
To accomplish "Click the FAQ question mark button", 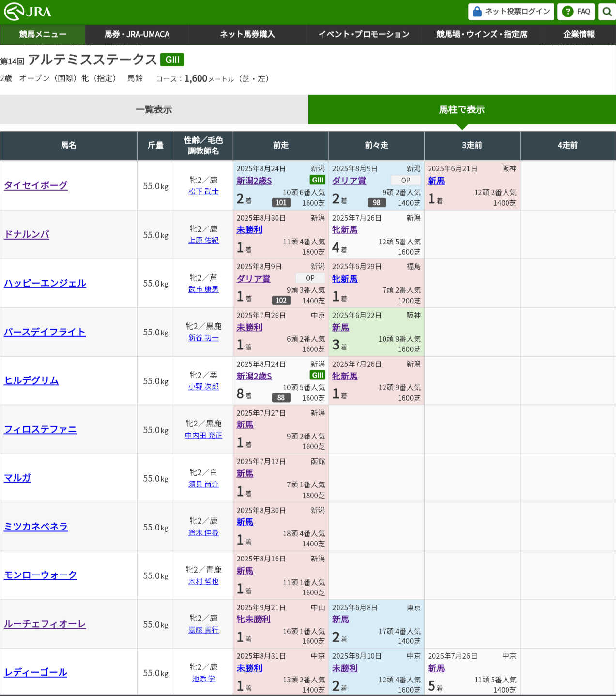I will 576,12.
